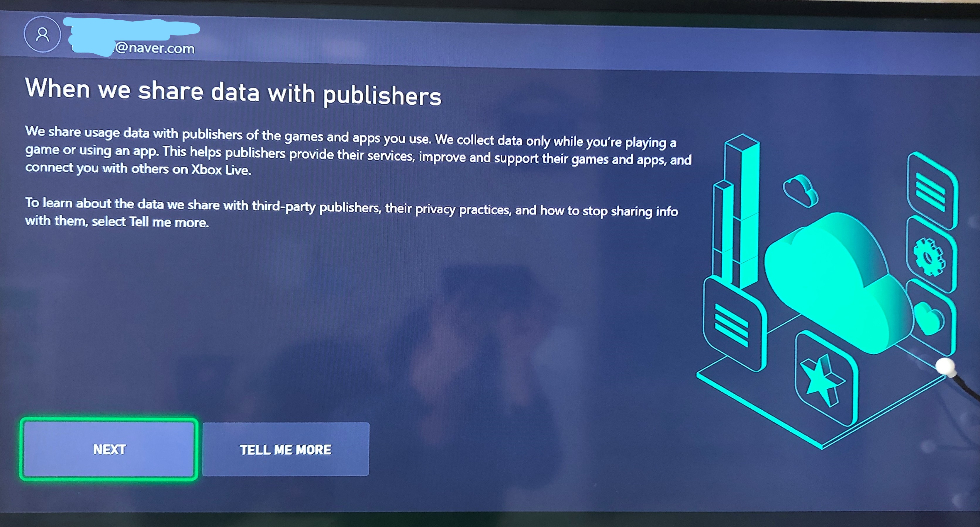
Task: Click the heart icon card in illustration
Action: (929, 319)
